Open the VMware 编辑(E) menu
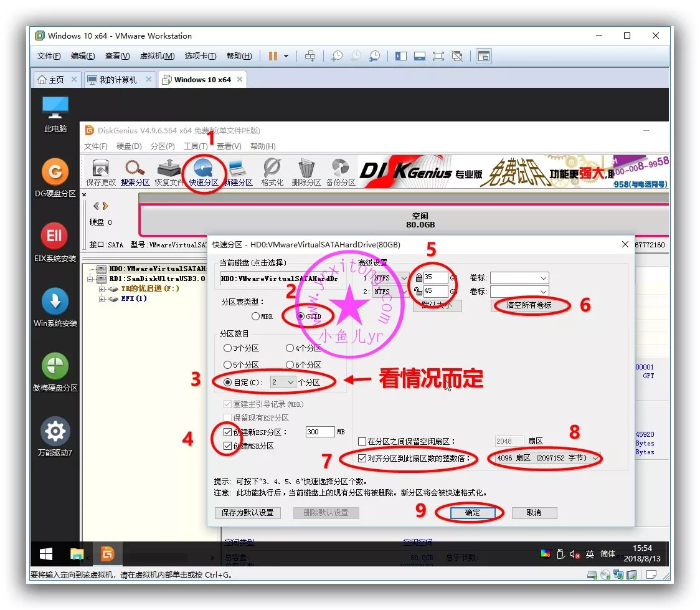The width and height of the screenshot is (700, 610). 83,56
